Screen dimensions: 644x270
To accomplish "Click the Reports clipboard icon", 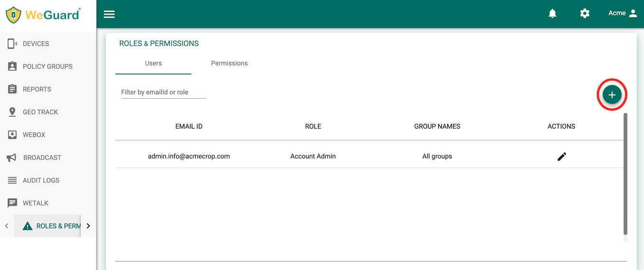I will (x=12, y=89).
